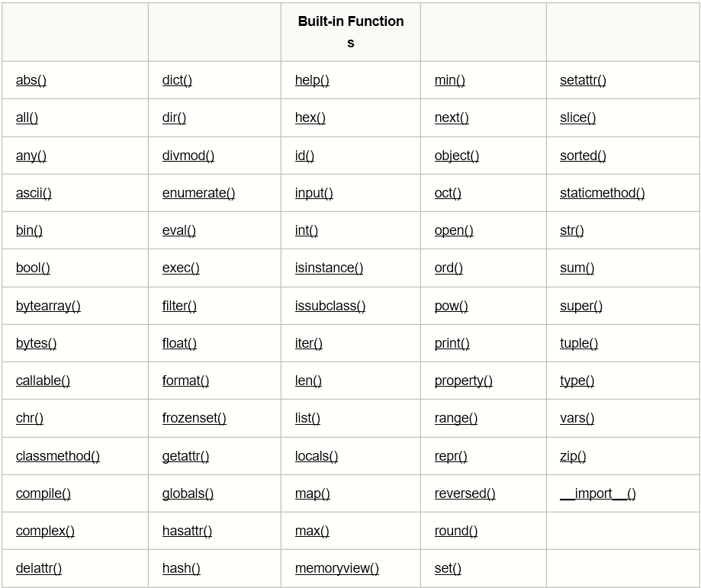Screen dimensions: 701x588
Task: Open the property() link
Action: tap(463, 381)
